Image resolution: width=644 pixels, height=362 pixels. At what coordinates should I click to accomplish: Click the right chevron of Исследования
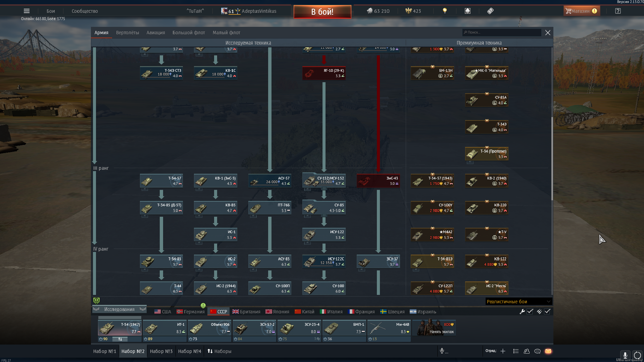pyautogui.click(x=143, y=309)
